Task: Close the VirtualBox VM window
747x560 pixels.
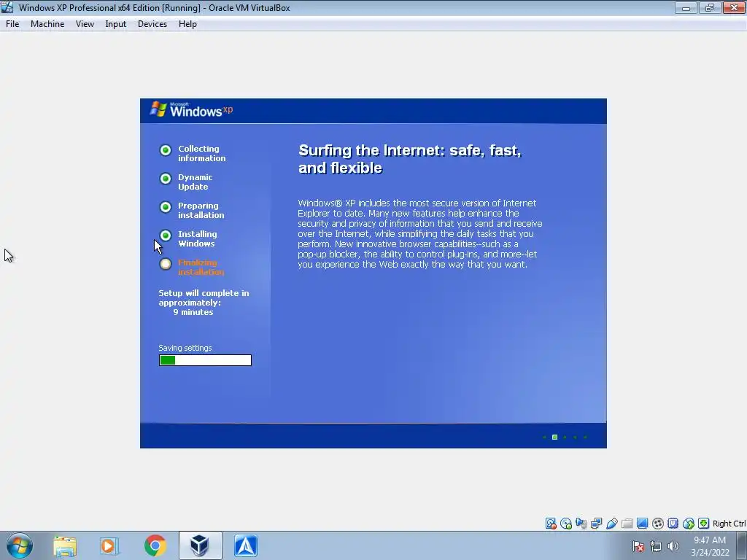Action: (x=734, y=7)
